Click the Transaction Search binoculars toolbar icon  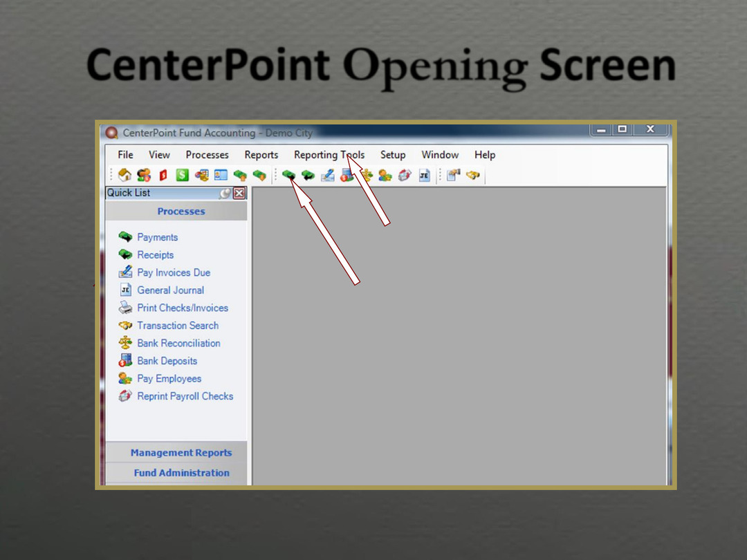point(472,175)
